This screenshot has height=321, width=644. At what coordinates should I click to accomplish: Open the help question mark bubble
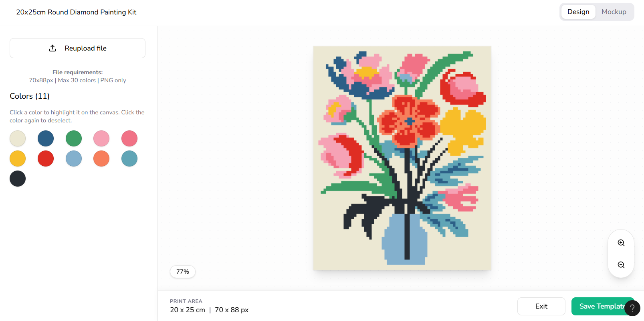(632, 308)
